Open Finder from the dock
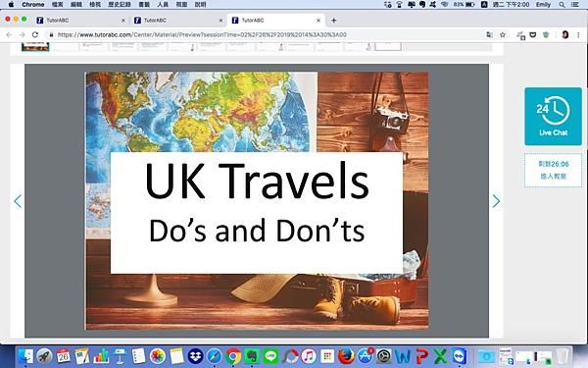The width and height of the screenshot is (588, 368). point(25,356)
